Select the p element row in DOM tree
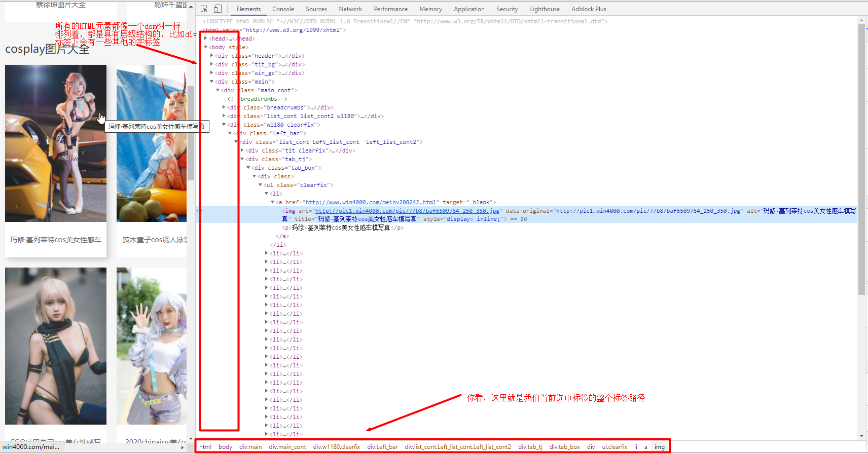 343,228
